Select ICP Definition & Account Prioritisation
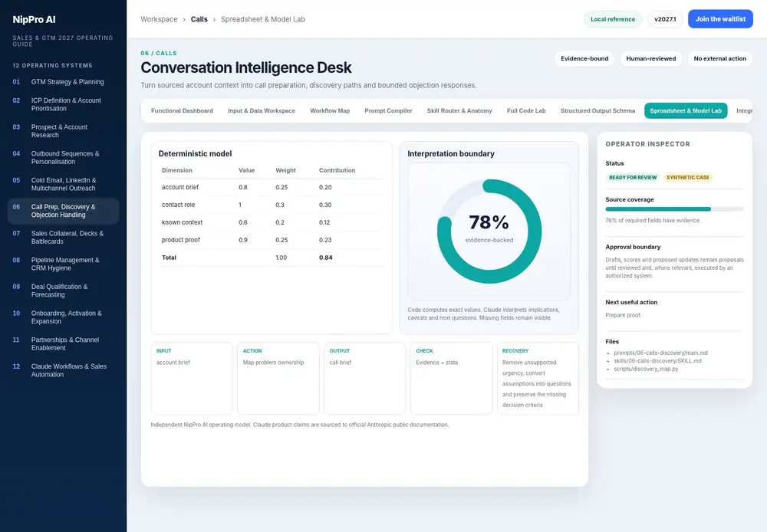The height and width of the screenshot is (532, 767). tap(63, 104)
